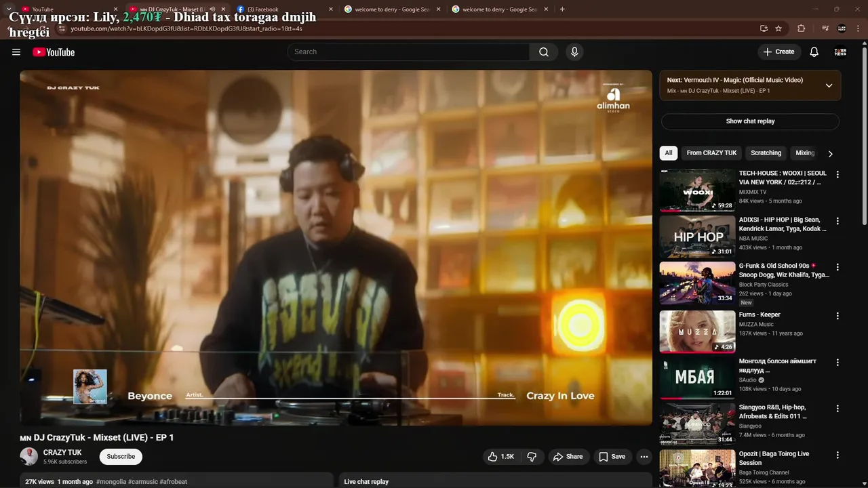This screenshot has width=868, height=488.
Task: Open the CRAZY TUK channel name link
Action: pos(62,453)
